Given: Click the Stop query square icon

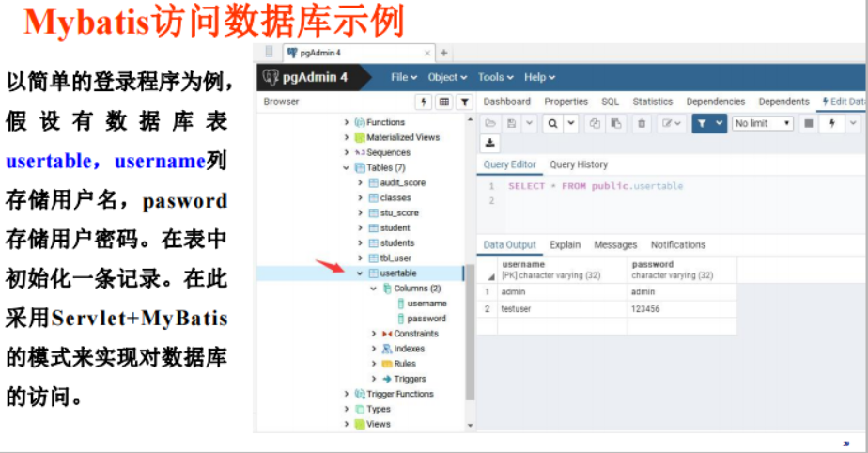Looking at the screenshot, I should 808,123.
